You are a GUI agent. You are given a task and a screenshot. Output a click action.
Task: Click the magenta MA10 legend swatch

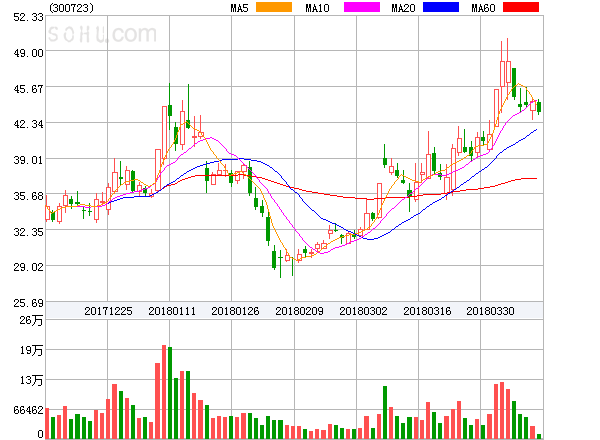pos(362,7)
